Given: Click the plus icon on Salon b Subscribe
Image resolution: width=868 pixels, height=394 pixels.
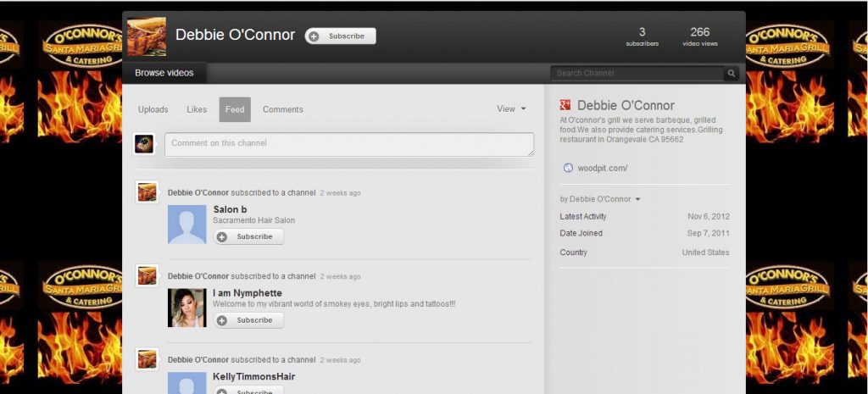Looking at the screenshot, I should 222,237.
